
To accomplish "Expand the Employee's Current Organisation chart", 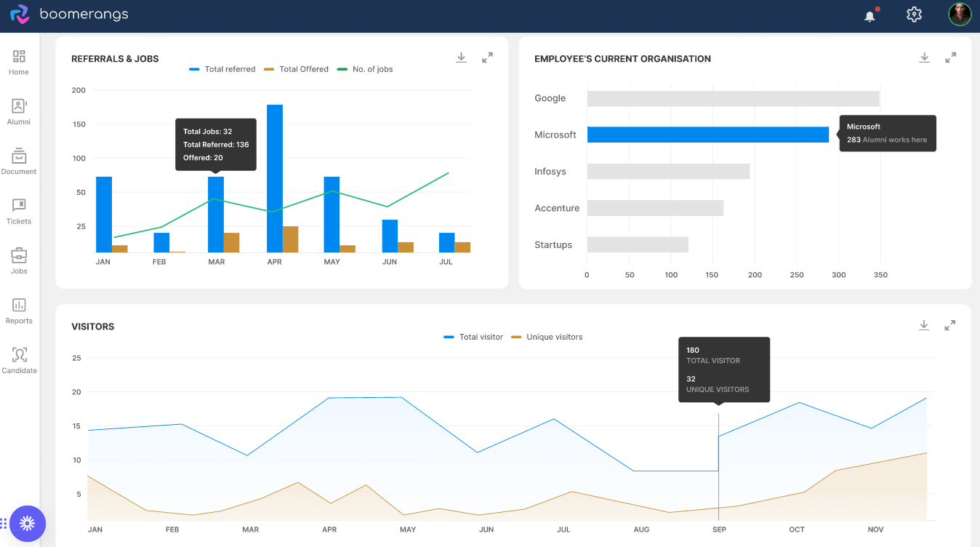I will click(950, 57).
